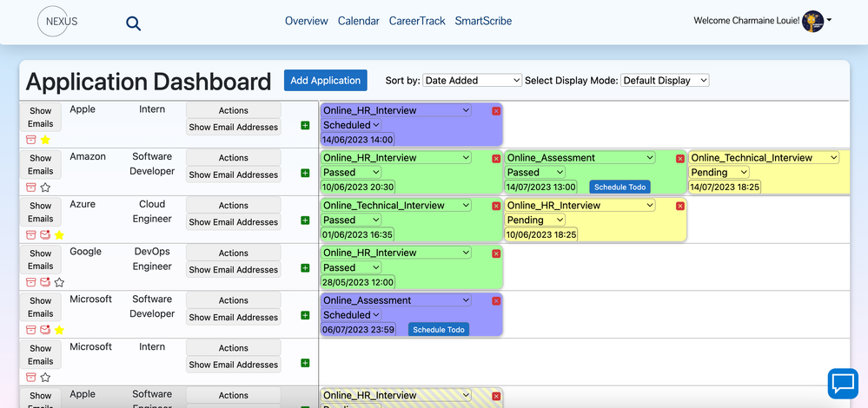Add a stage to Microsoft Intern row
This screenshot has height=408, width=868.
305,363
